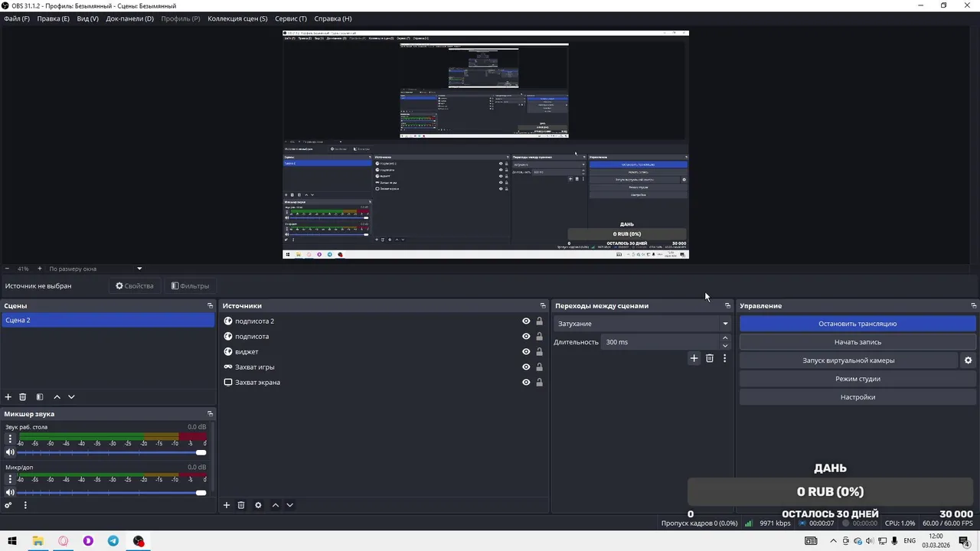980x551 pixels.
Task: Select Сцена 2 in scenes list
Action: point(107,321)
